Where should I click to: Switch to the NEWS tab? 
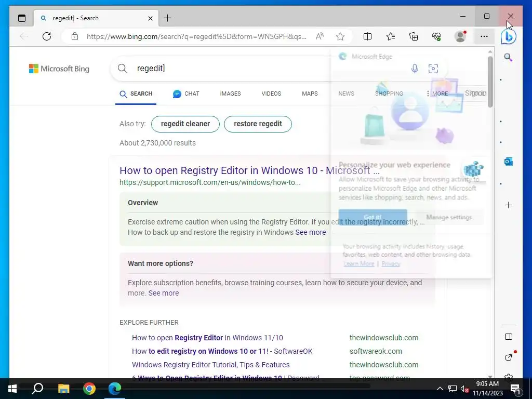coord(346,94)
